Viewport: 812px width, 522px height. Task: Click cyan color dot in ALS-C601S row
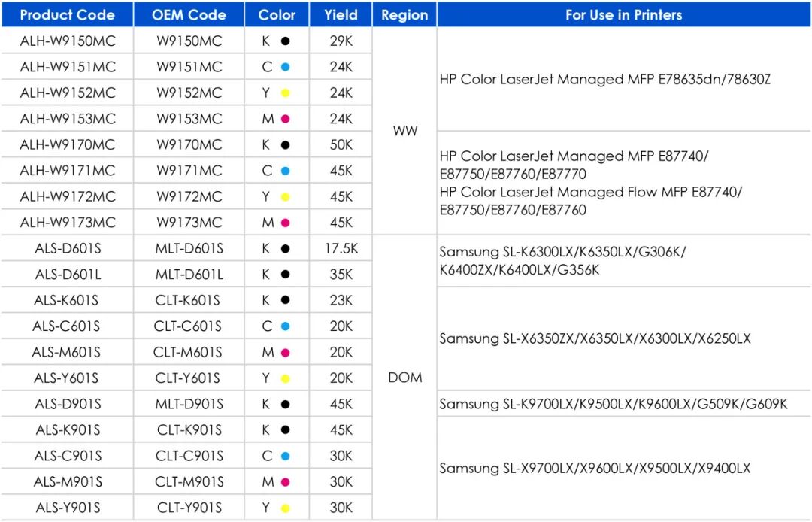(286, 326)
